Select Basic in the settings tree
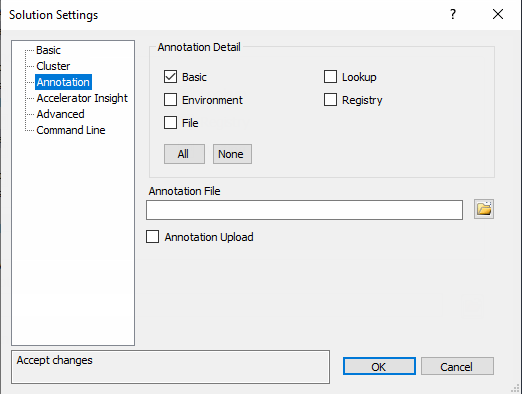Viewport: 522px width, 394px height. [x=48, y=50]
